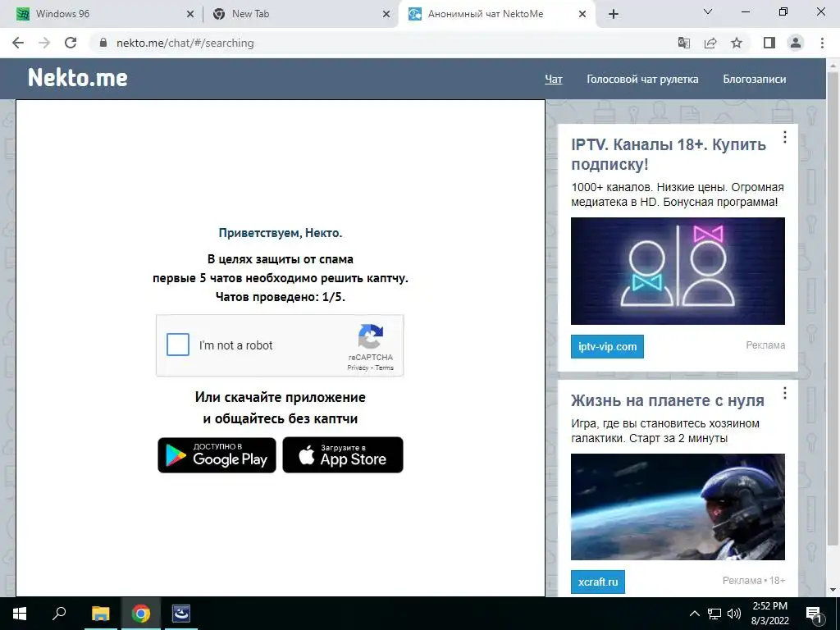Click the Приветствуем, Некто. greeting text
Screen dimensions: 840x630
(281, 233)
